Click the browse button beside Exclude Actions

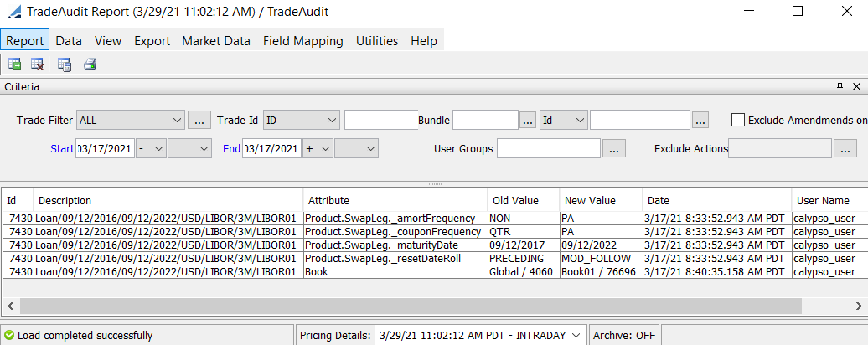pos(845,149)
